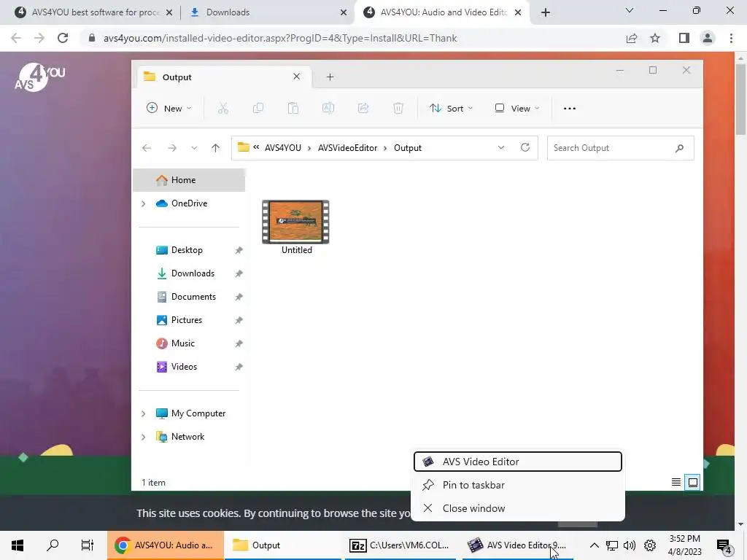Click the Share icon in Explorer toolbar
This screenshot has width=747, height=560.
[363, 109]
